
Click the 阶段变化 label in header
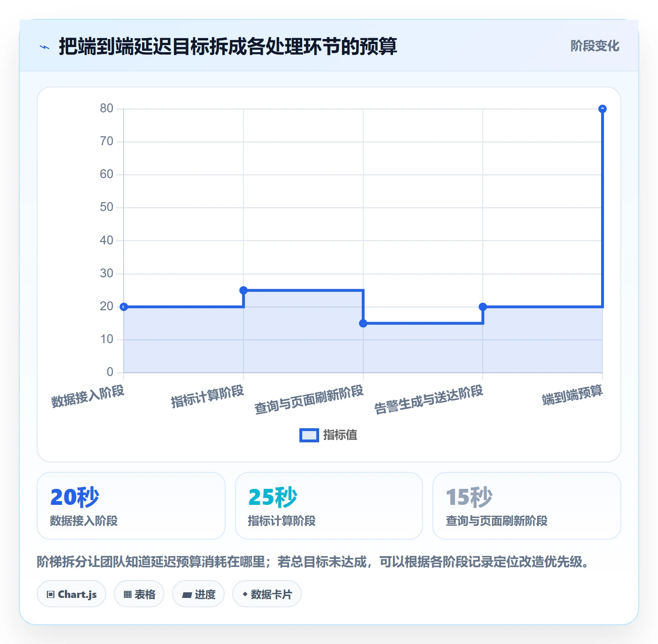(x=595, y=46)
